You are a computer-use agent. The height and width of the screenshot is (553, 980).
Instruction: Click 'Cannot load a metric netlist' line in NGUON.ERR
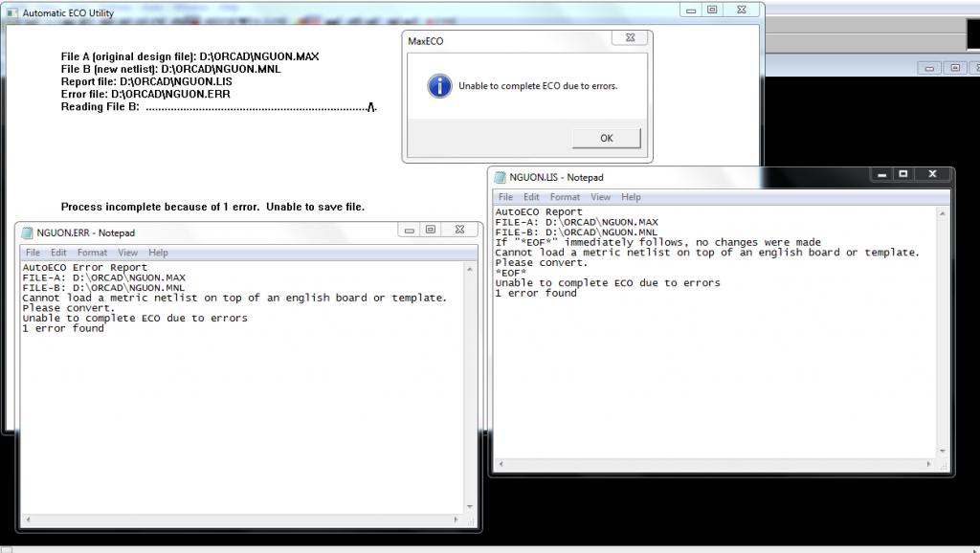pos(235,299)
